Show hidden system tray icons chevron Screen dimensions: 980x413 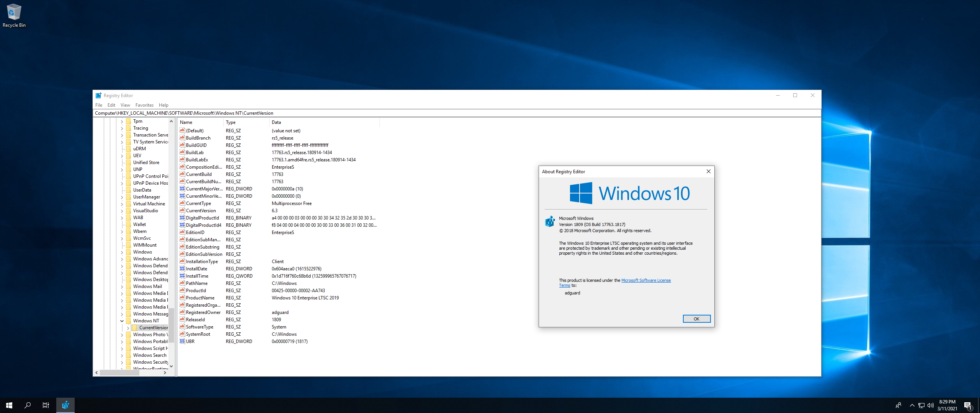pos(912,405)
